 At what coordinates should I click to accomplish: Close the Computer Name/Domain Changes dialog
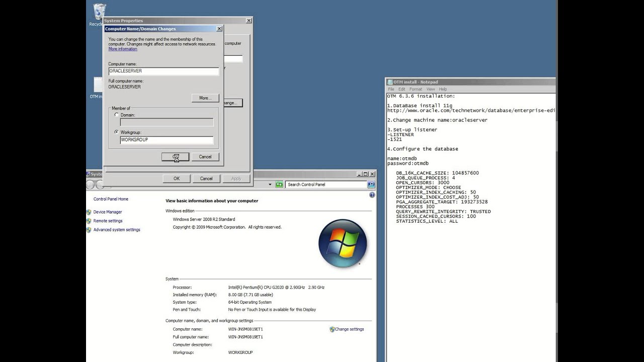coord(219,29)
